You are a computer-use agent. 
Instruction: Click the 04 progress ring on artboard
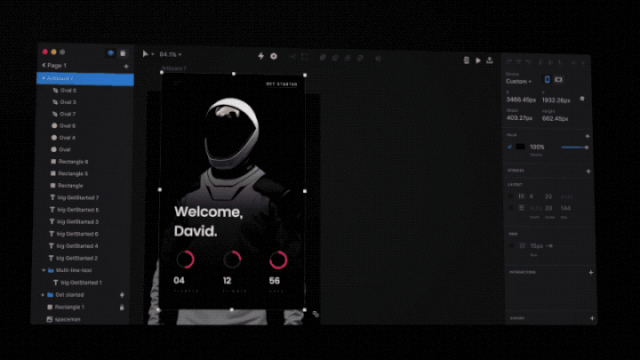[x=185, y=260]
